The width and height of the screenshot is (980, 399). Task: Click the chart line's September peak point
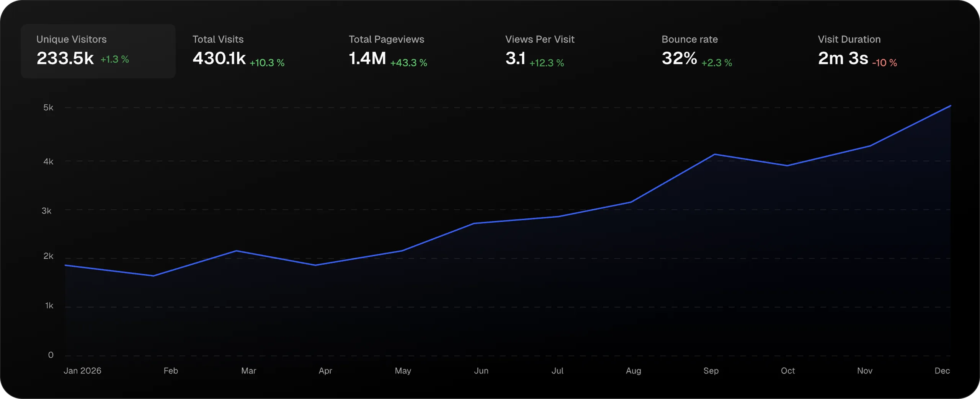point(715,154)
